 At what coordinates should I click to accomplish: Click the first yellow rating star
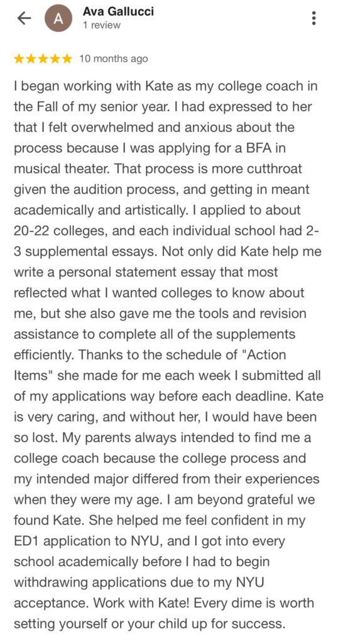(19, 58)
